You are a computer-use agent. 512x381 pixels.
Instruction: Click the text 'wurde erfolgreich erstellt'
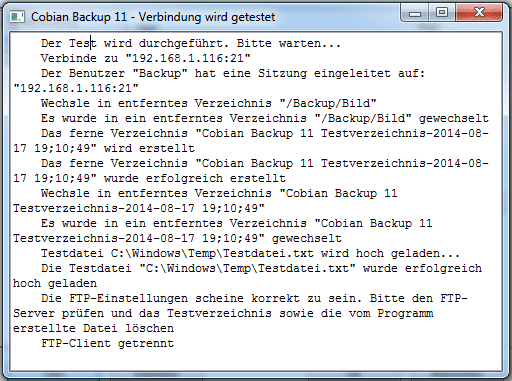tap(195, 178)
